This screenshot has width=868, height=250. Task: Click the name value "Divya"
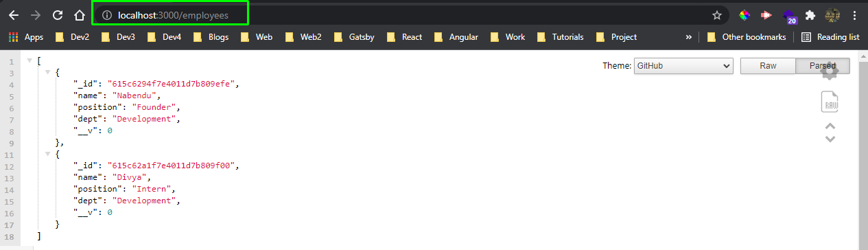131,177
